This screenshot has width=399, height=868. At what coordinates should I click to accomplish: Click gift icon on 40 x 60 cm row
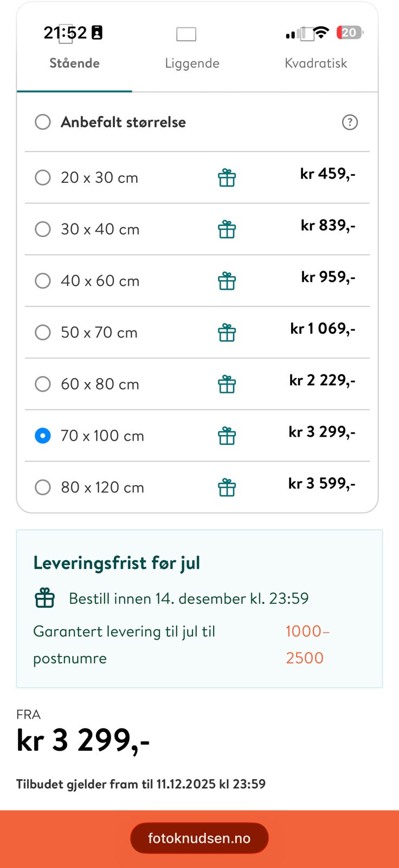click(227, 281)
